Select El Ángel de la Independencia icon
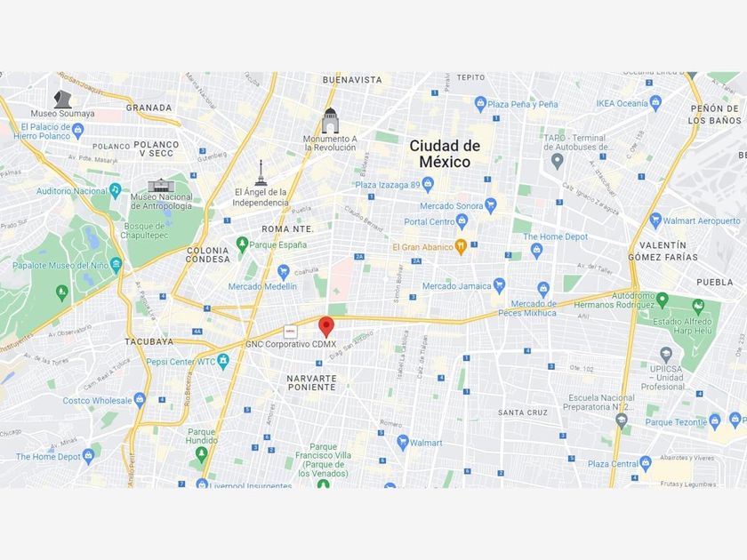Image resolution: width=747 pixels, height=560 pixels. point(261,172)
